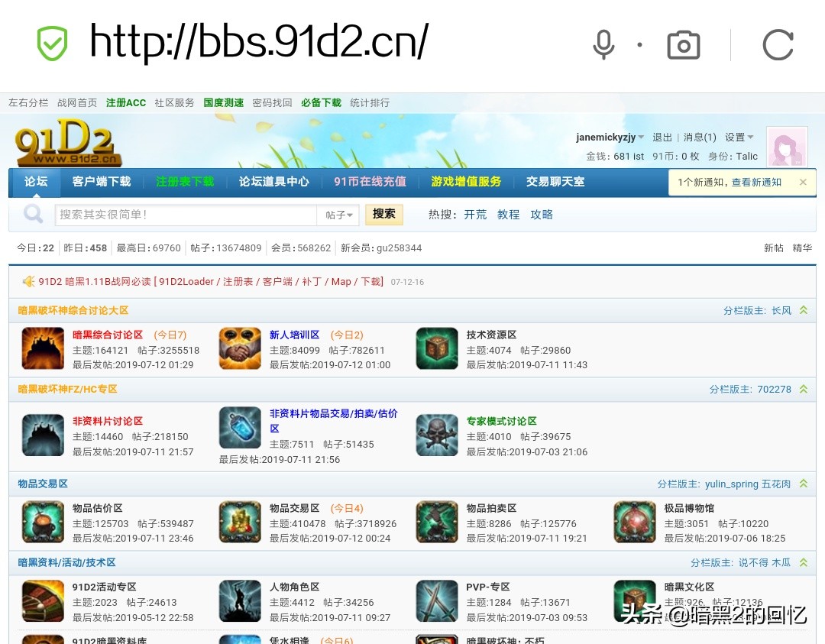
Task: Click the 战网首页 top link
Action: point(77,102)
